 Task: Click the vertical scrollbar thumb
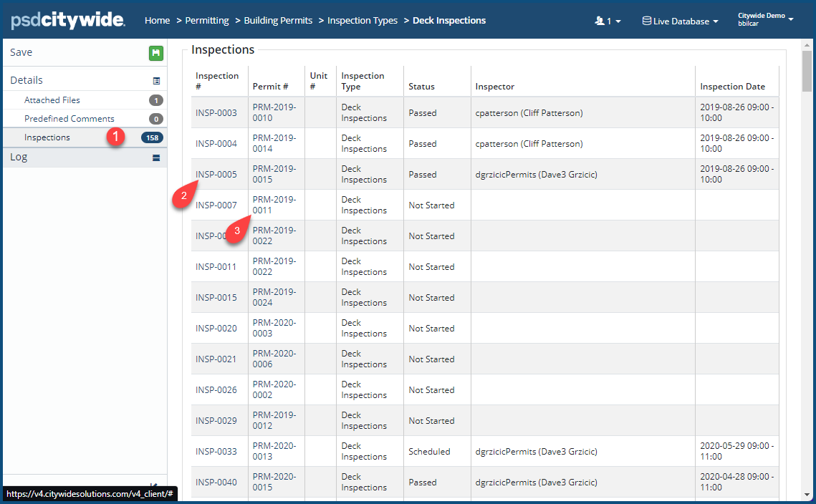click(807, 71)
